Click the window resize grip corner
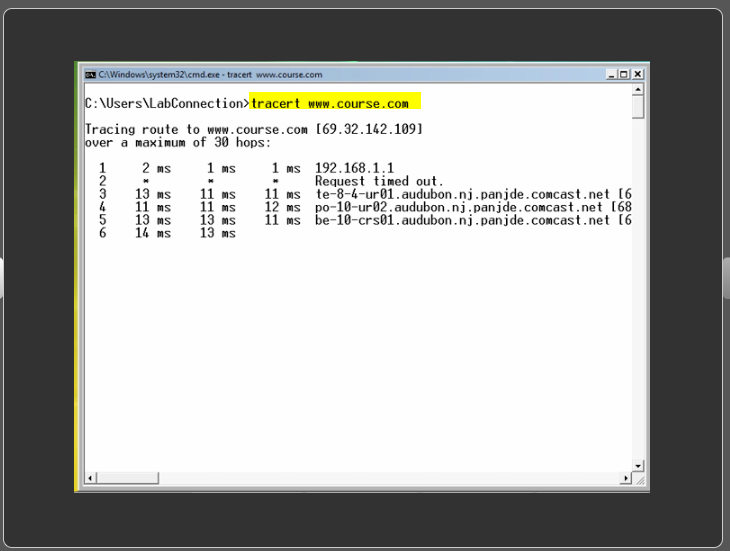 [x=640, y=480]
